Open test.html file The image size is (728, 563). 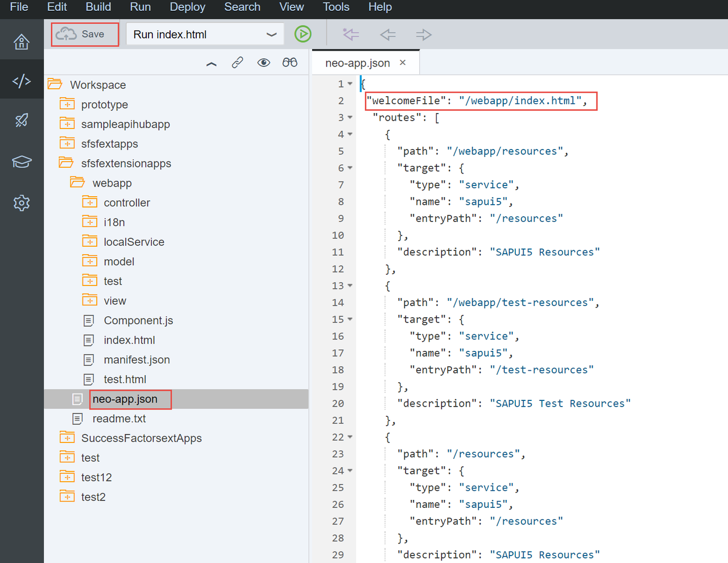click(x=125, y=379)
